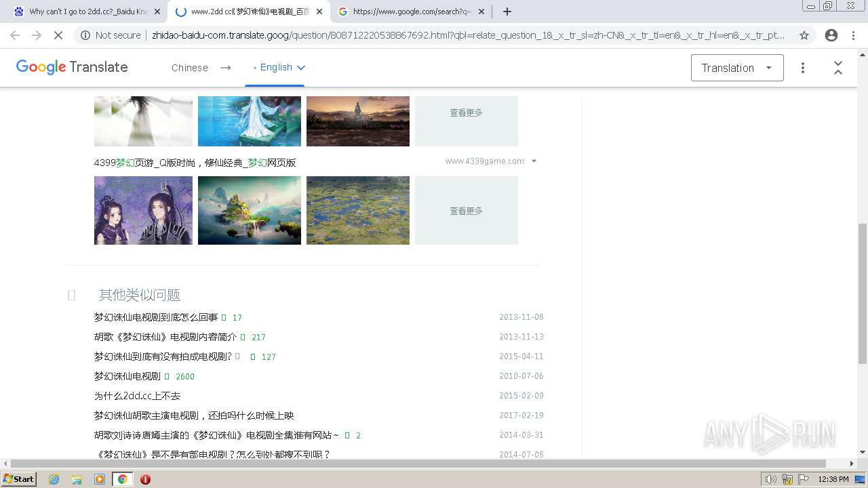This screenshot has width=868, height=488.
Task: Stop loading the page in Chrome
Action: pyautogui.click(x=58, y=35)
